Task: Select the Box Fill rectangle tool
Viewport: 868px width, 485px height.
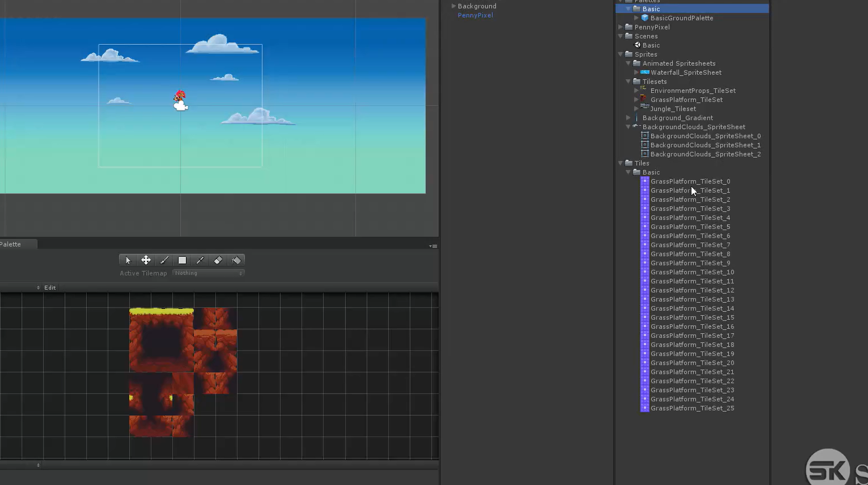Action: pyautogui.click(x=182, y=260)
